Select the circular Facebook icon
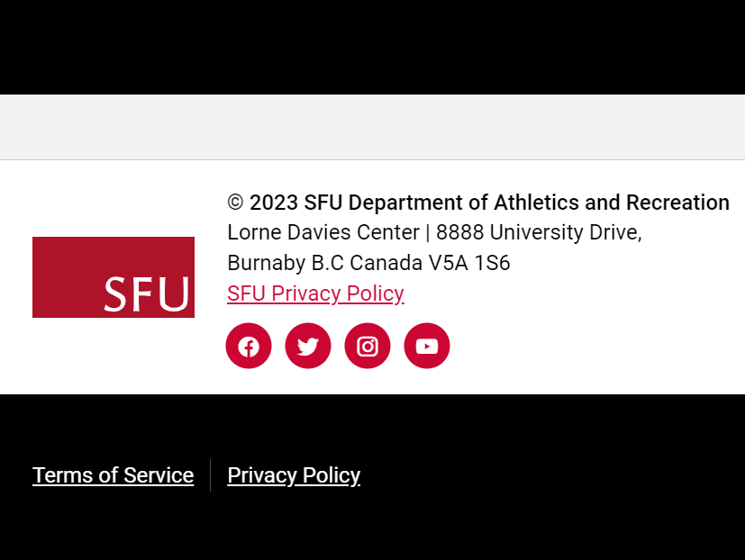This screenshot has width=745, height=560. tap(249, 346)
